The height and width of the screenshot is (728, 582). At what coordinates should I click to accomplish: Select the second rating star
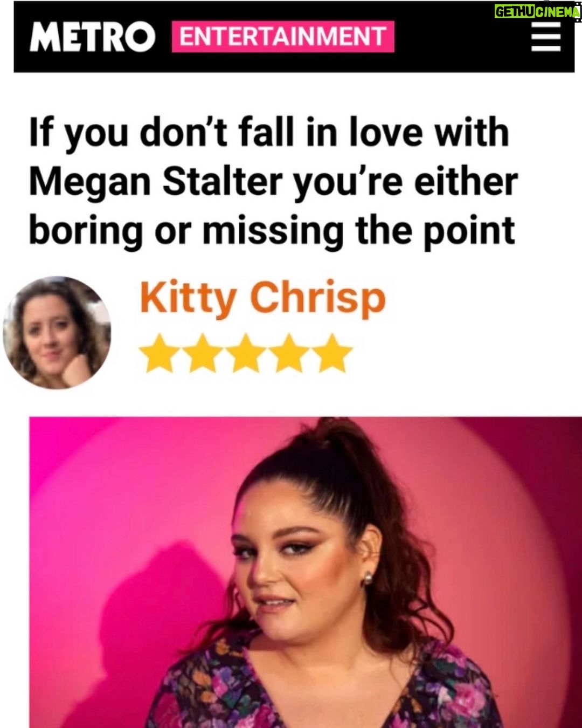pos(203,353)
